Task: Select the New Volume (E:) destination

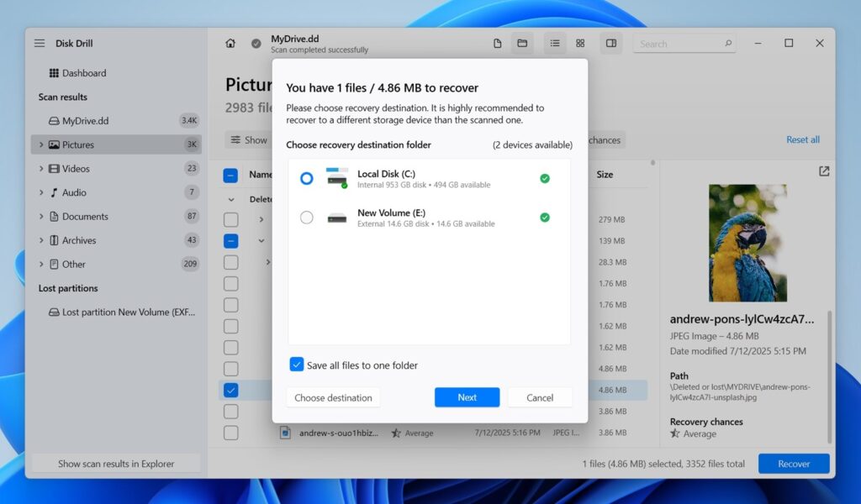Action: click(308, 217)
